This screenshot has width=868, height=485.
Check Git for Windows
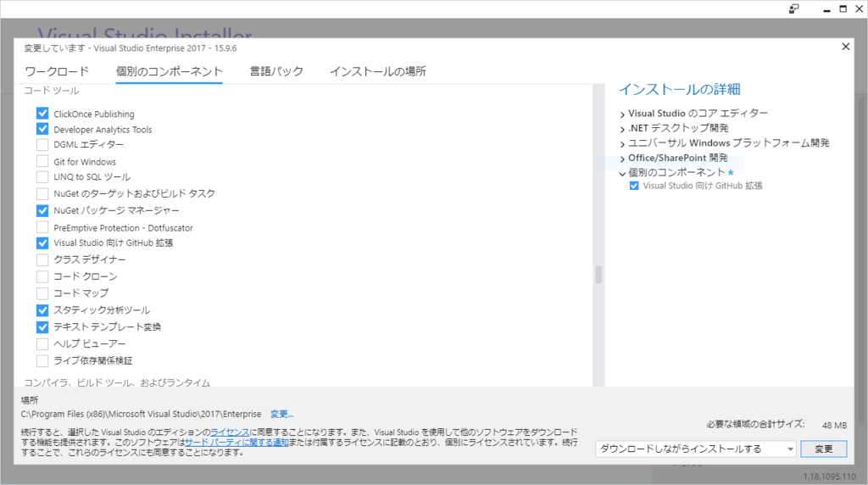42,162
